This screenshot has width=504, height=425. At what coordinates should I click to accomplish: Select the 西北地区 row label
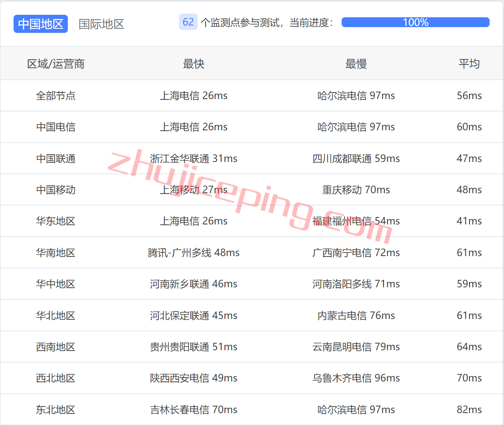(x=56, y=378)
